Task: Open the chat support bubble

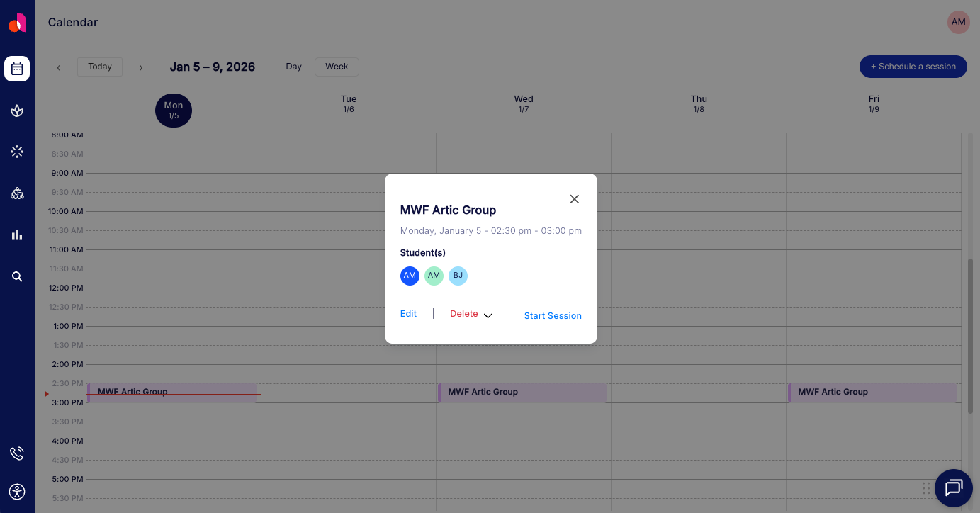Action: [x=953, y=488]
